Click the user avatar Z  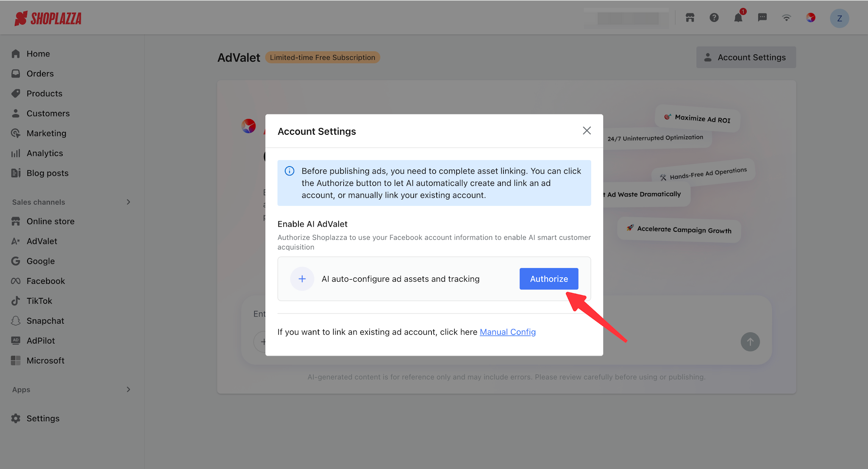coord(839,19)
